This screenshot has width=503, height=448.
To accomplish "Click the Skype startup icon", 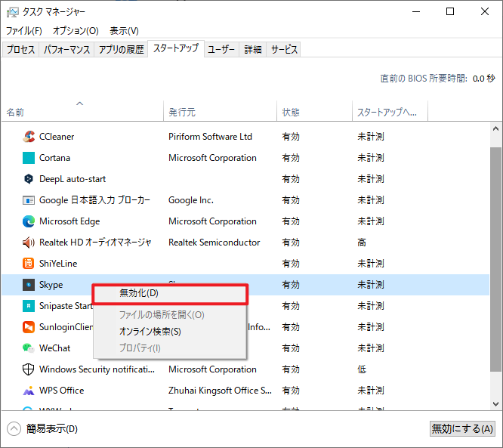I will [x=29, y=285].
